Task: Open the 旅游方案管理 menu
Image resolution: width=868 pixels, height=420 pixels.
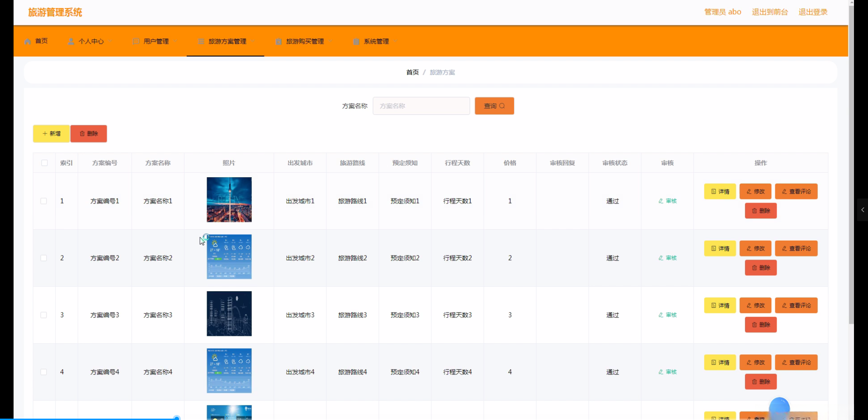Action: point(227,41)
